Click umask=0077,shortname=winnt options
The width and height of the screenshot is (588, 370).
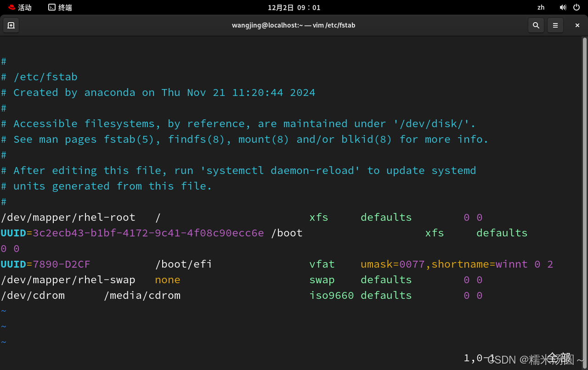[444, 264]
